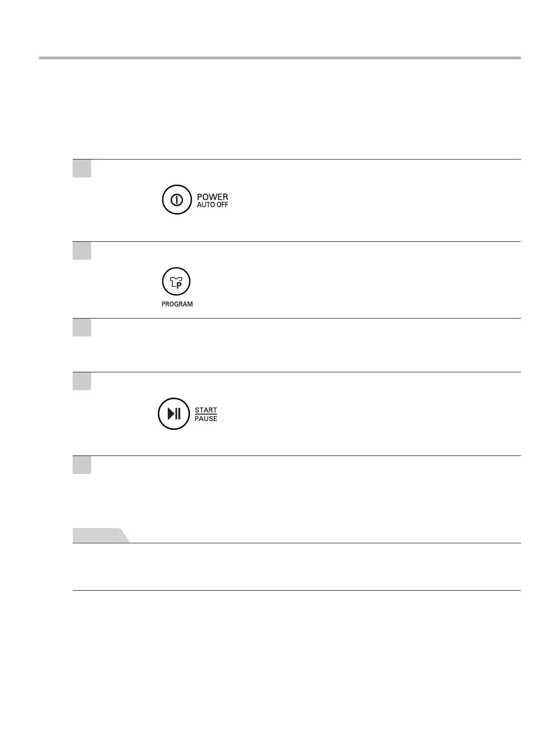The width and height of the screenshot is (560, 729).
Task: Select the gray step box below the Start/Pause section
Action: pos(82,465)
